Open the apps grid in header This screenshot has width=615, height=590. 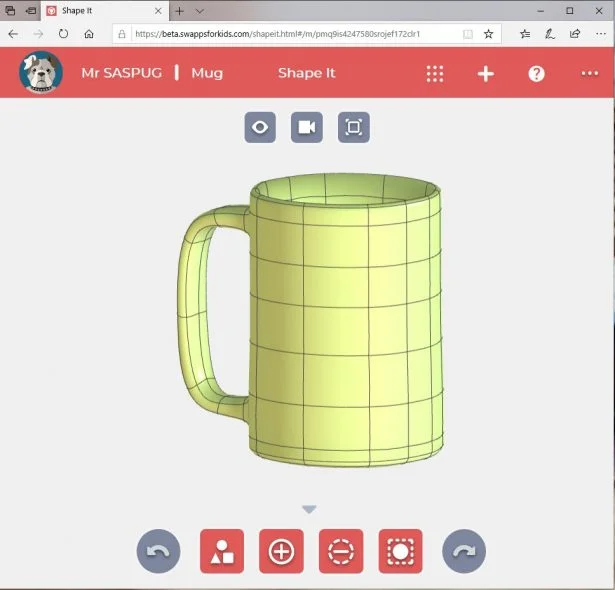coord(435,74)
